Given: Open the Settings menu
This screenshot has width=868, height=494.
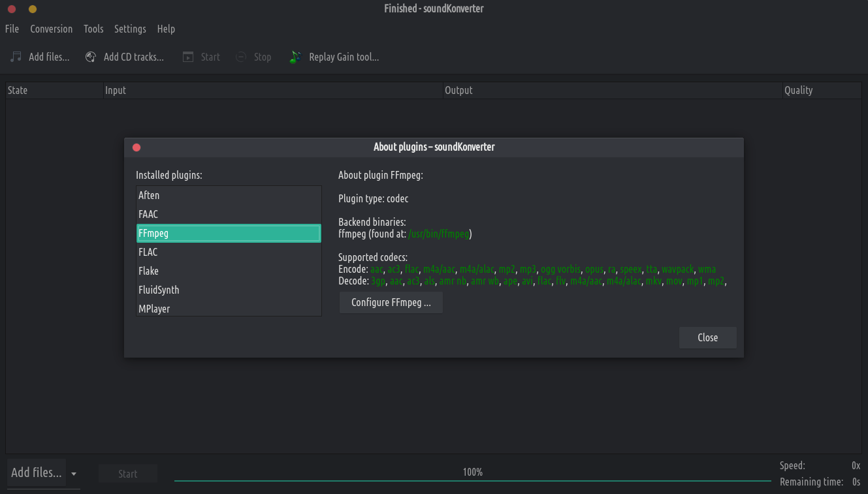Looking at the screenshot, I should 130,29.
